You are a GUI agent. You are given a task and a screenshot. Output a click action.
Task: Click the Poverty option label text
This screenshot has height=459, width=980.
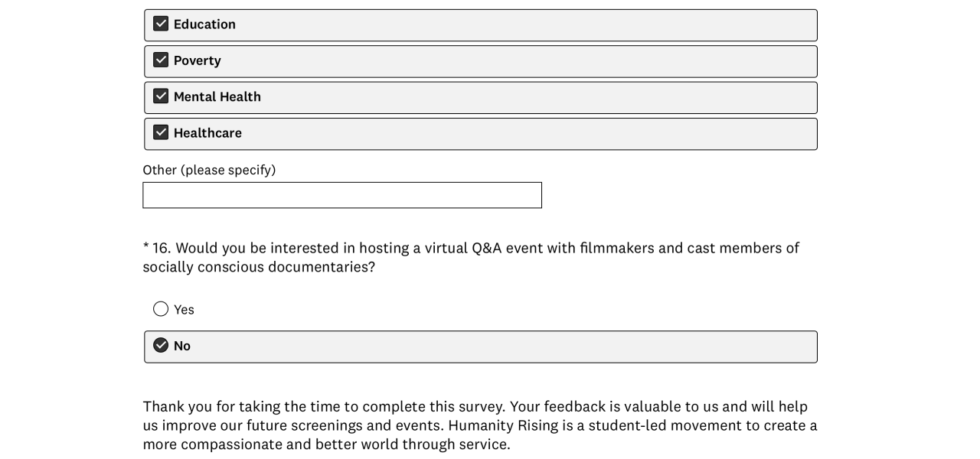pos(197,60)
